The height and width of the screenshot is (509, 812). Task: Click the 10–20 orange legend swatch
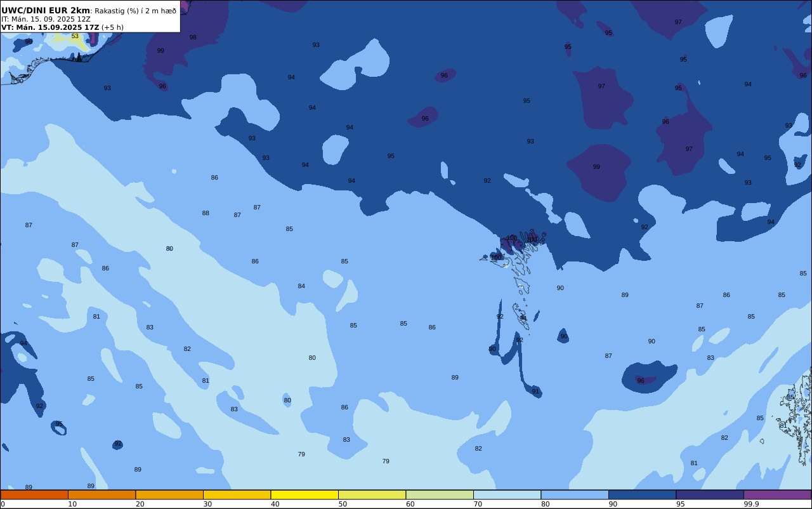tap(101, 494)
